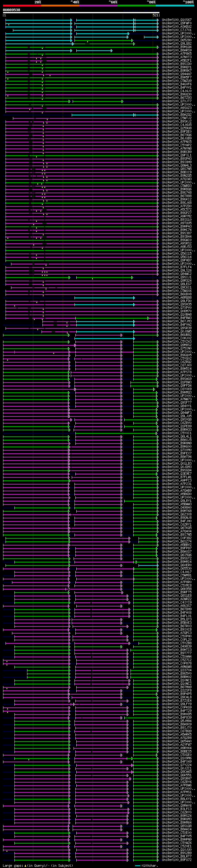Select hit UniRef100_B9G748

click(177, 192)
